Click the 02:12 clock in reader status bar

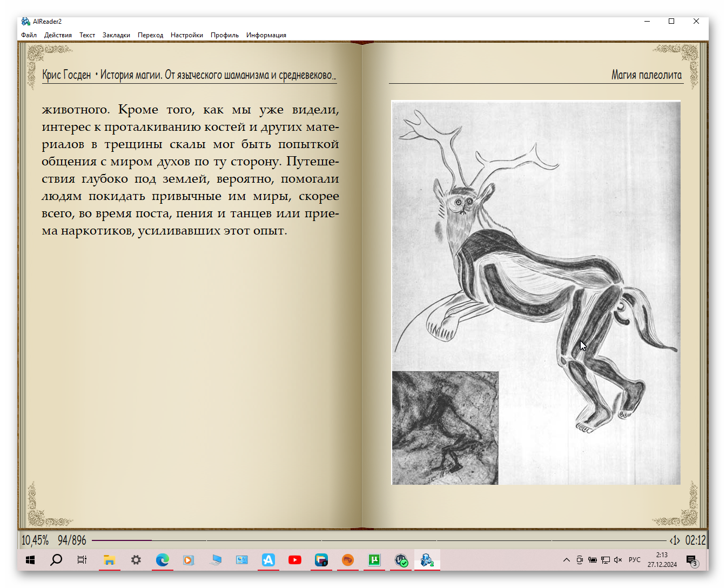point(696,540)
